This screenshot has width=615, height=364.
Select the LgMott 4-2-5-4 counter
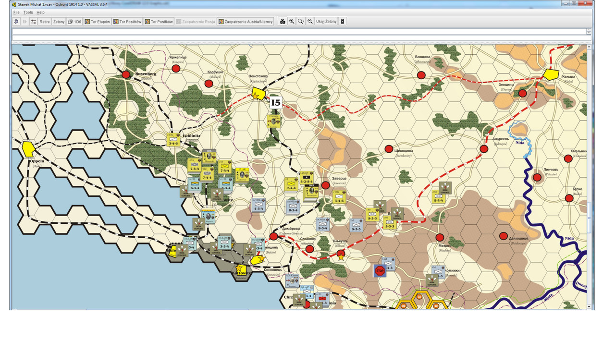[306, 178]
